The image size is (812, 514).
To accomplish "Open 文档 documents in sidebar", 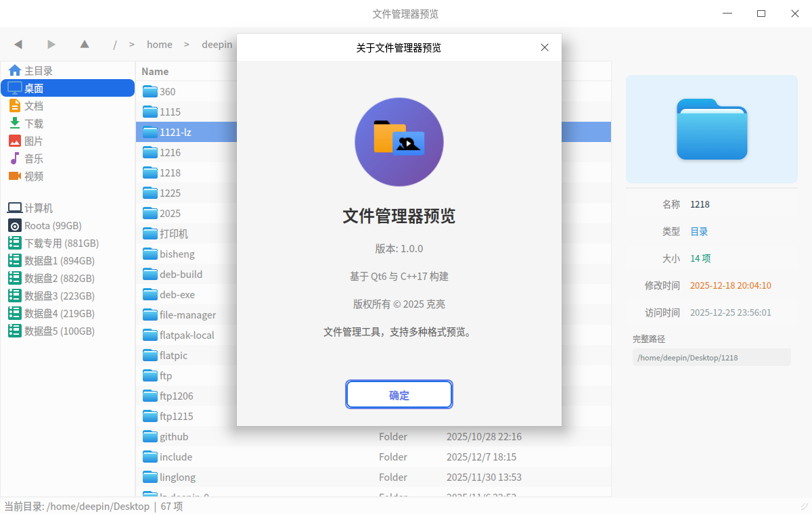I will point(68,106).
